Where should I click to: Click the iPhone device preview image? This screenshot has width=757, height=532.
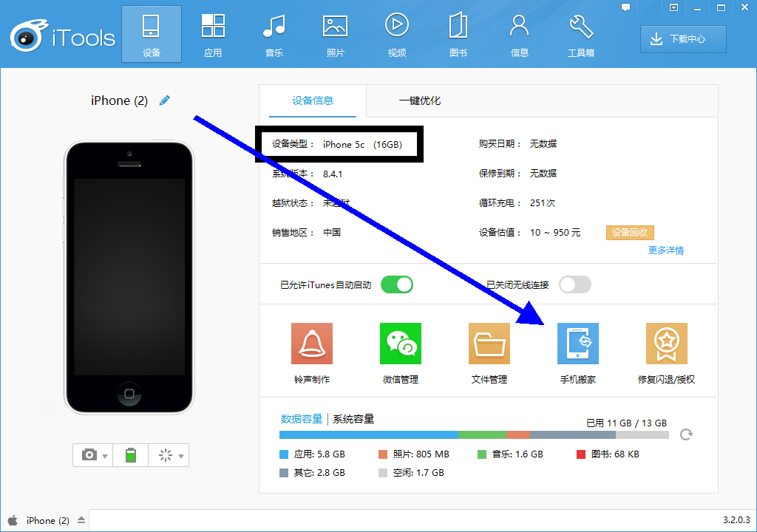(x=129, y=278)
